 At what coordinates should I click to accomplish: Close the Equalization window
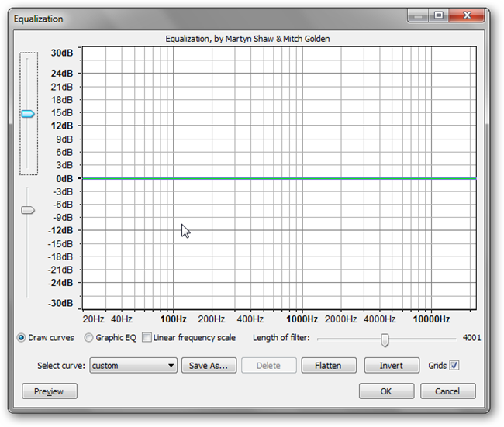pyautogui.click(x=467, y=15)
